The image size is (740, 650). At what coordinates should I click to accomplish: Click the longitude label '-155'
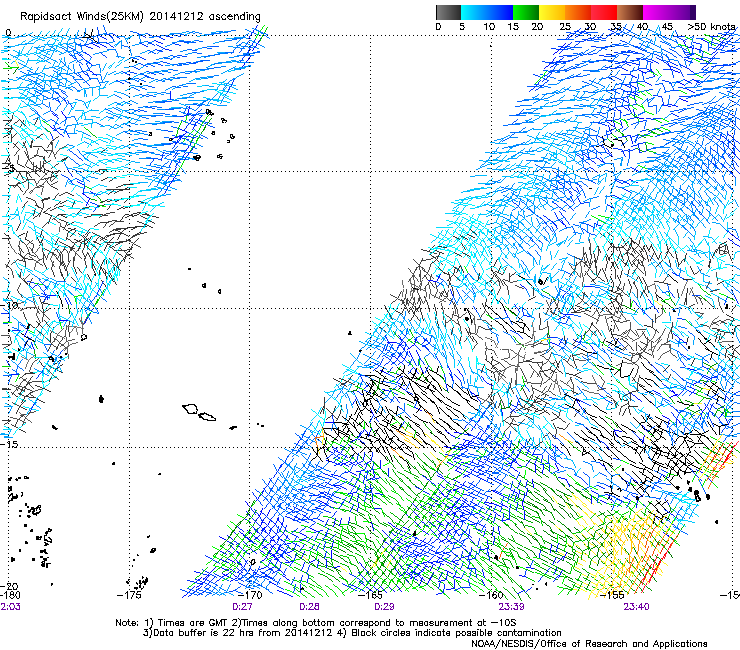coord(612,595)
